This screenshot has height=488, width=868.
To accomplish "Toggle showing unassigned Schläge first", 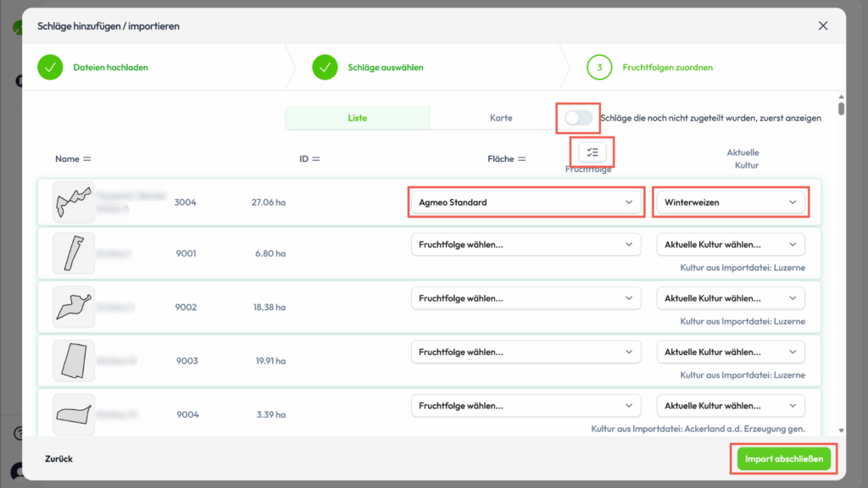I will (x=579, y=118).
